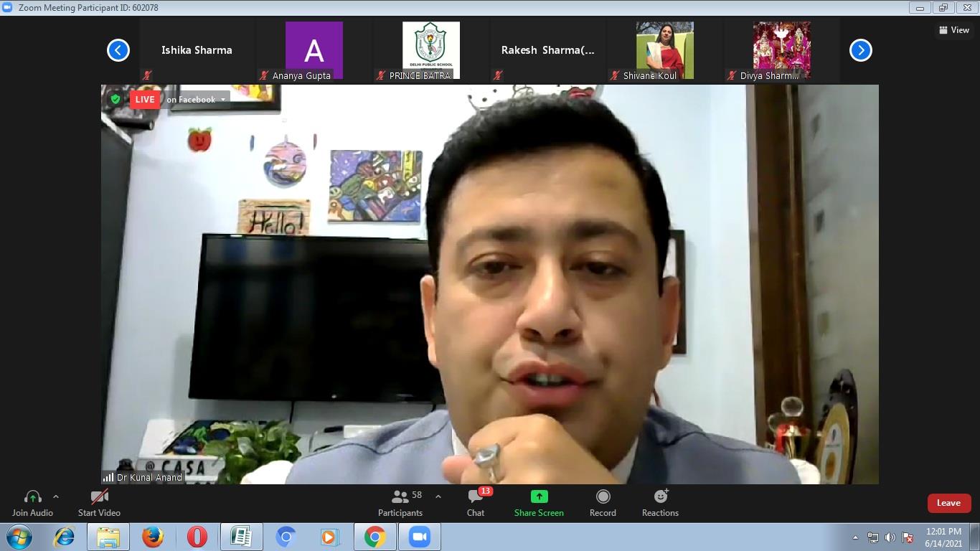Select Divya Sharma participant thumbnail

point(781,50)
